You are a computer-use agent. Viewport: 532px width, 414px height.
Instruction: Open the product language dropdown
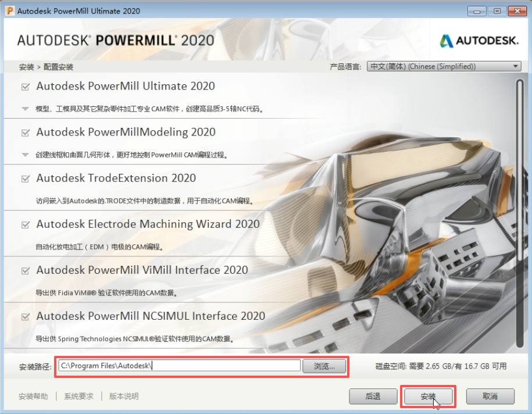[x=444, y=66]
